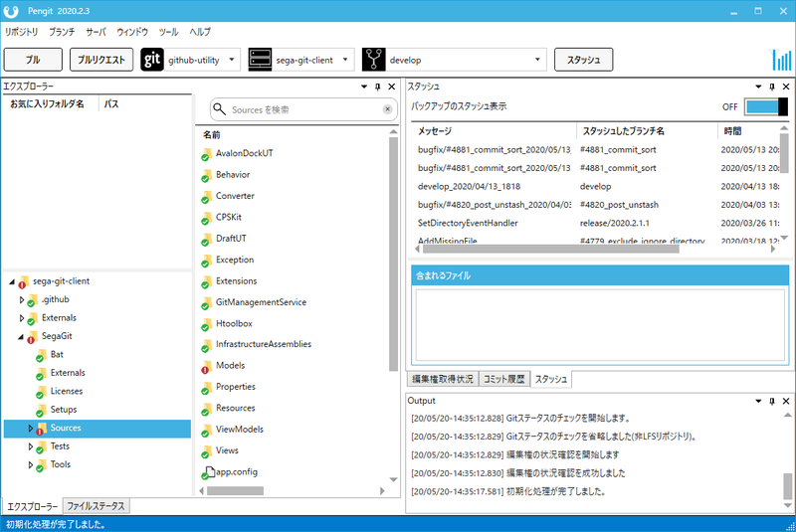This screenshot has width=796, height=532.
Task: Click the ViewModels folder icon
Action: point(206,430)
